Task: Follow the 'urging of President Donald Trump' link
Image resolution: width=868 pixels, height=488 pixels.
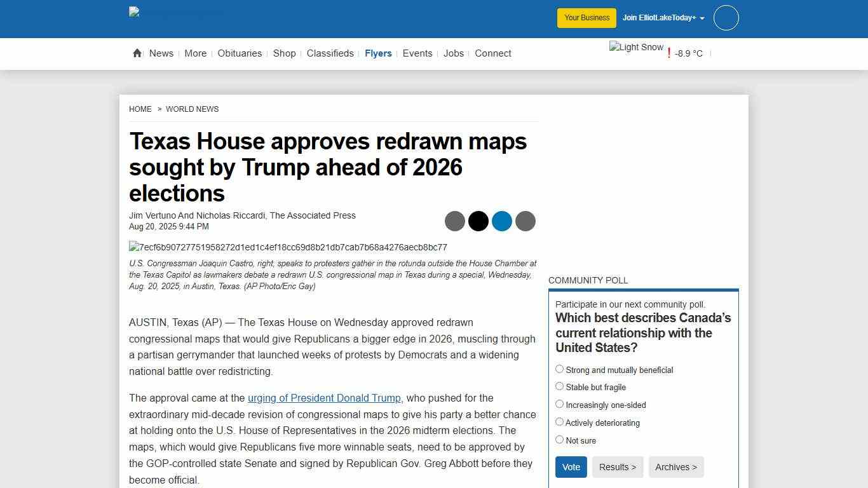Action: click(324, 398)
